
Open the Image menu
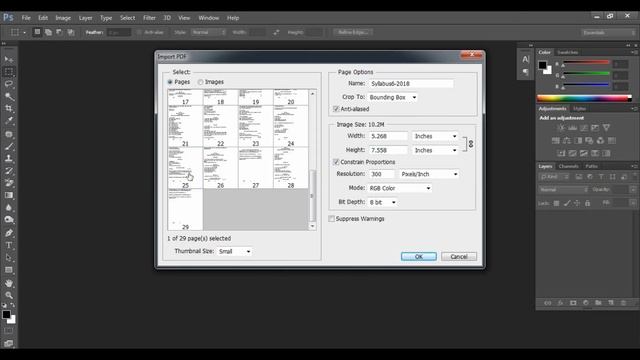(63, 18)
